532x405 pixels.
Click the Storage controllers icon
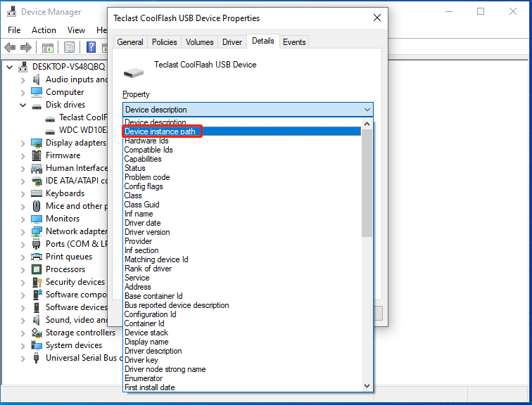tap(37, 333)
